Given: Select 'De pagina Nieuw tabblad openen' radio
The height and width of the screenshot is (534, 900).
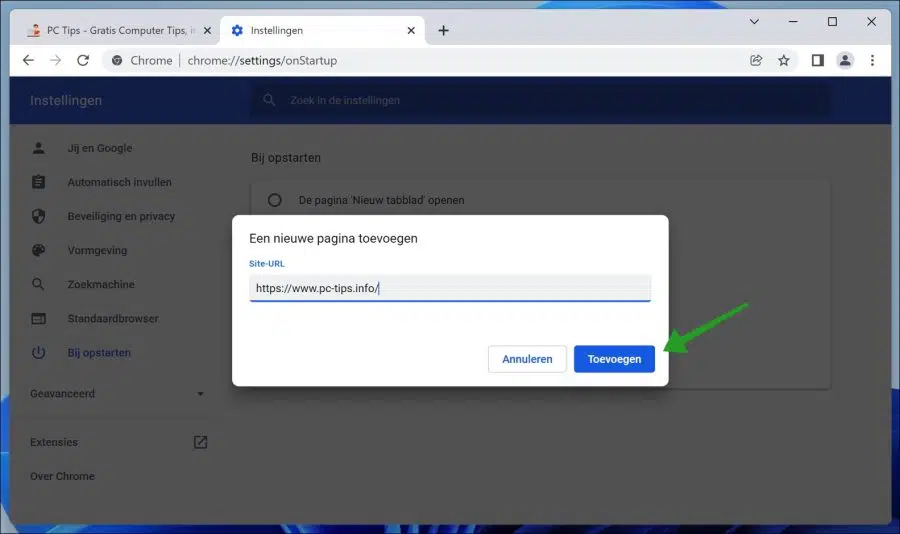Looking at the screenshot, I should (x=274, y=200).
